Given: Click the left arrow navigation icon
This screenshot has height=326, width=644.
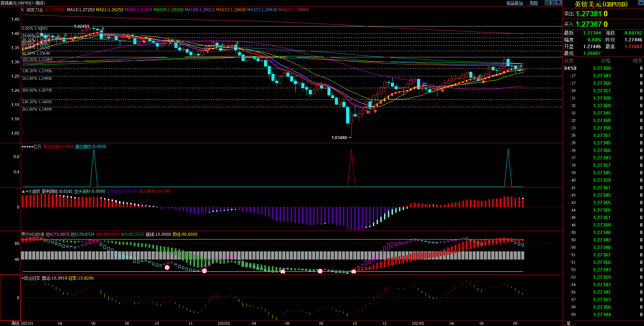Looking at the screenshot, I should coord(547,3).
